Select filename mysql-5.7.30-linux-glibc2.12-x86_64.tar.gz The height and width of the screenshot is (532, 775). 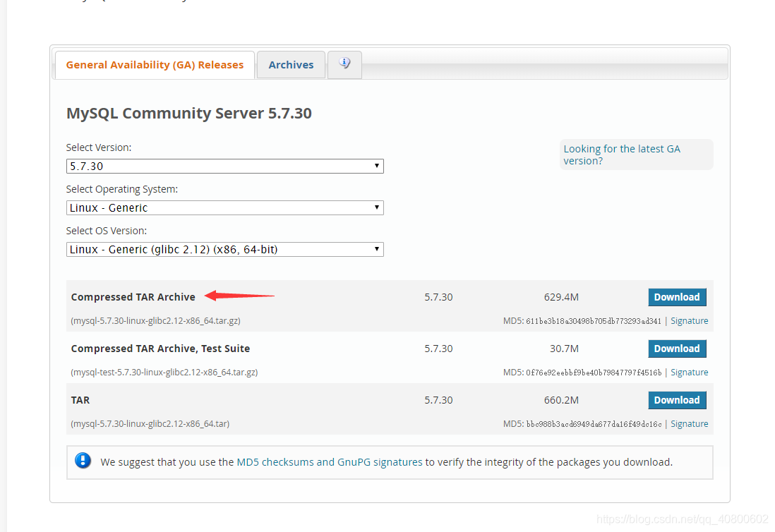coord(156,320)
